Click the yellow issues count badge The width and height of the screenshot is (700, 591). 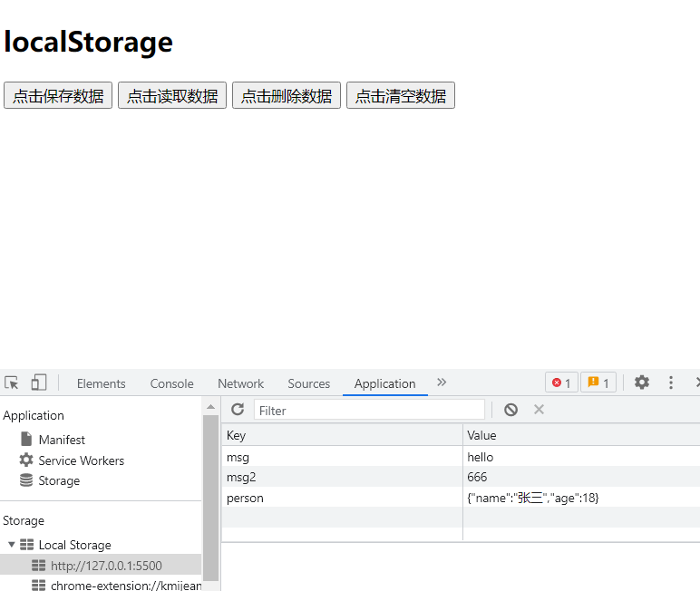point(598,383)
